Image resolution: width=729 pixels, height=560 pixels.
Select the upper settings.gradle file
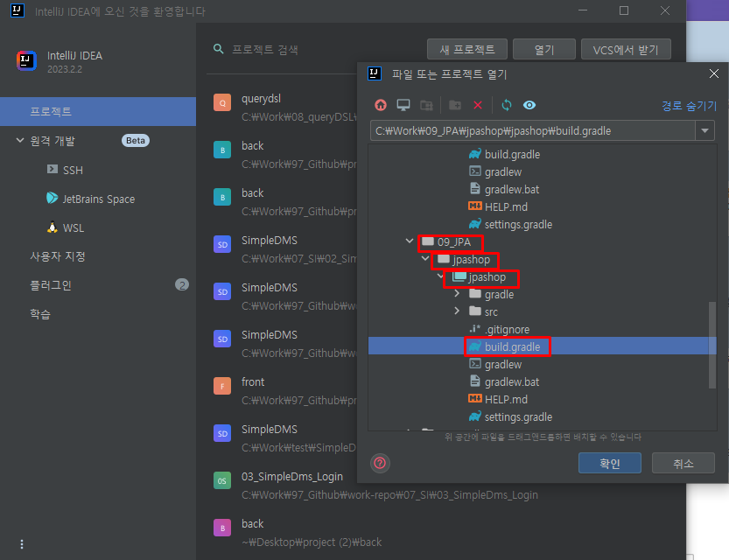511,225
